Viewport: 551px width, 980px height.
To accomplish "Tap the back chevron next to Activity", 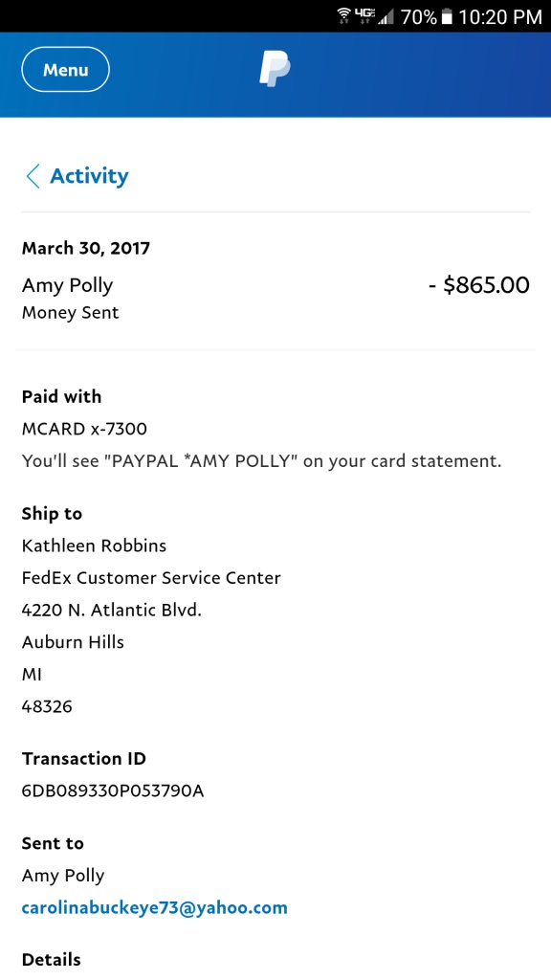I will pyautogui.click(x=33, y=176).
